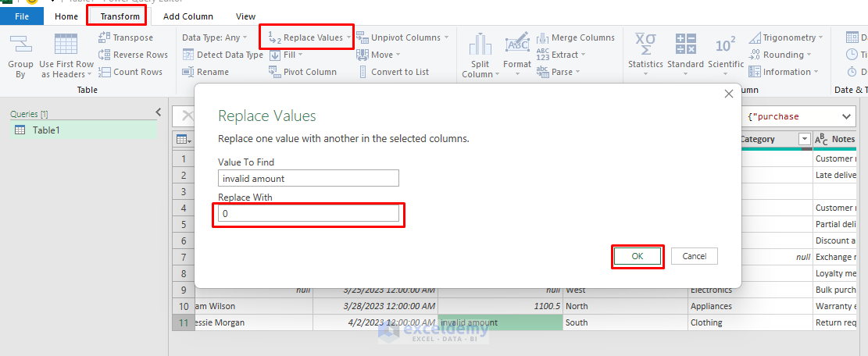Open the Add Column tab
The image size is (868, 356).
point(188,16)
